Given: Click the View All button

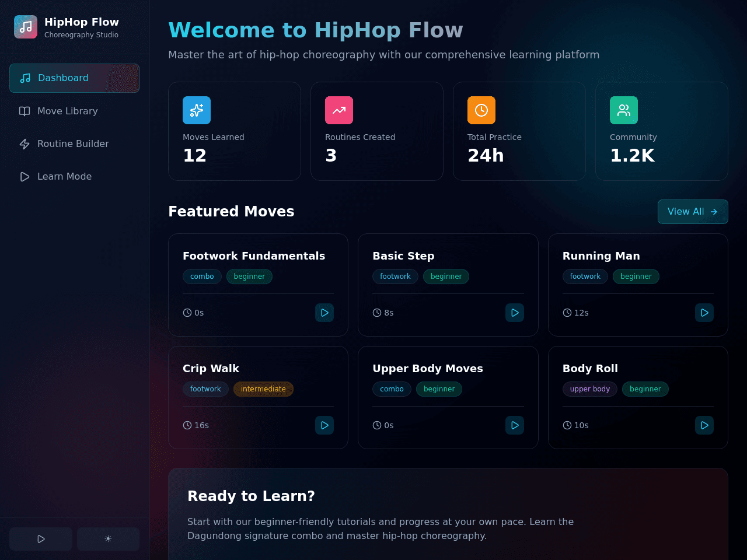Looking at the screenshot, I should [693, 212].
